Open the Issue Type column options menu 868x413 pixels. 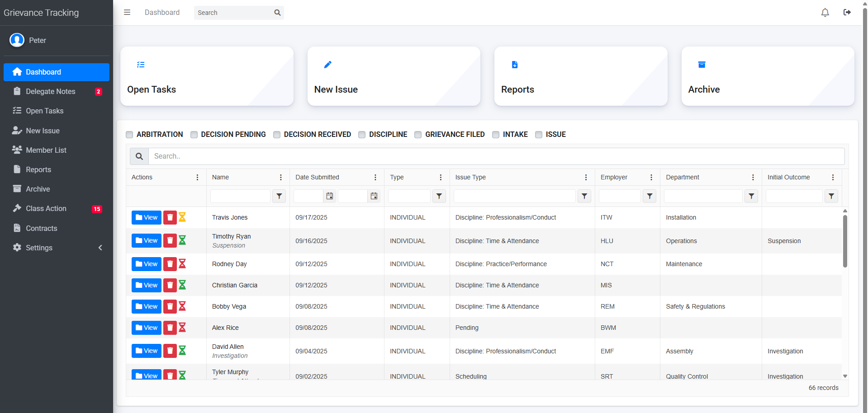coord(586,178)
